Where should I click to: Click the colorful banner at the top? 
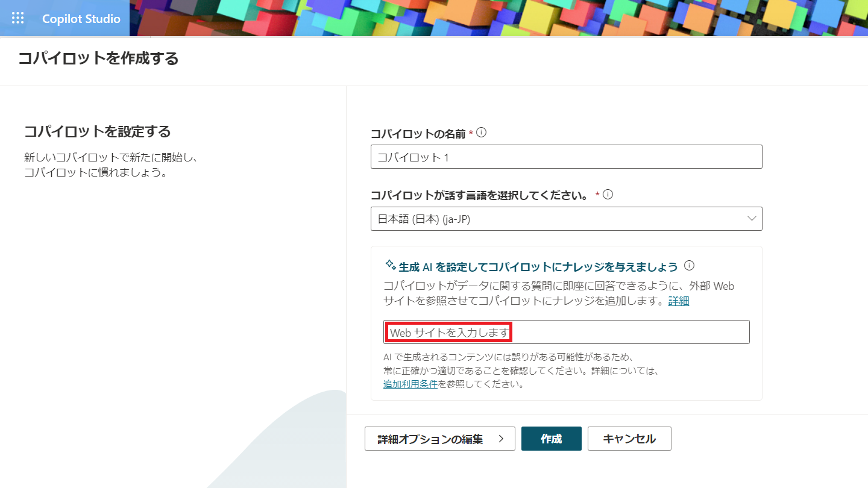click(x=482, y=17)
